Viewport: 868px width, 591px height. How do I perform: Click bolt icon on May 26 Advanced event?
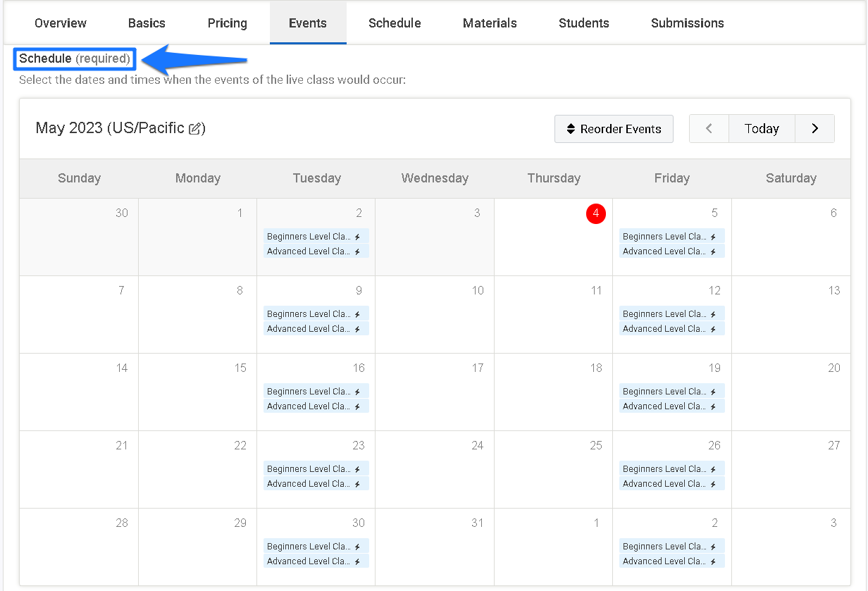click(713, 484)
